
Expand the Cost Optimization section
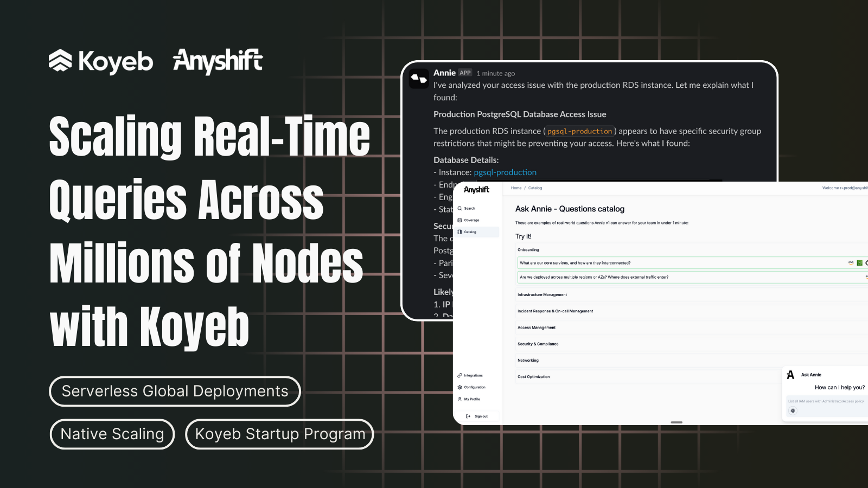533,376
